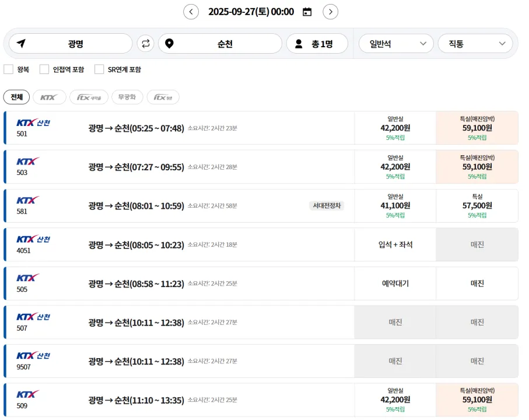Select 일반실 42,200원 fare for train 501

(x=395, y=128)
